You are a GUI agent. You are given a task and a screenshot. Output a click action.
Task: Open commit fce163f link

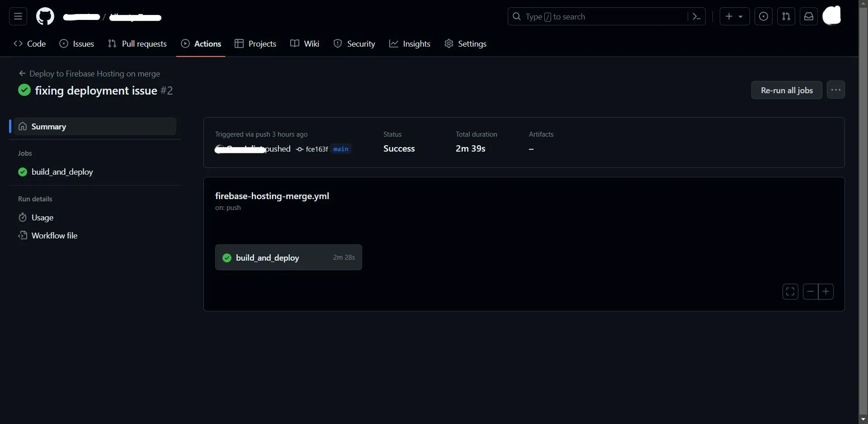[x=316, y=149]
